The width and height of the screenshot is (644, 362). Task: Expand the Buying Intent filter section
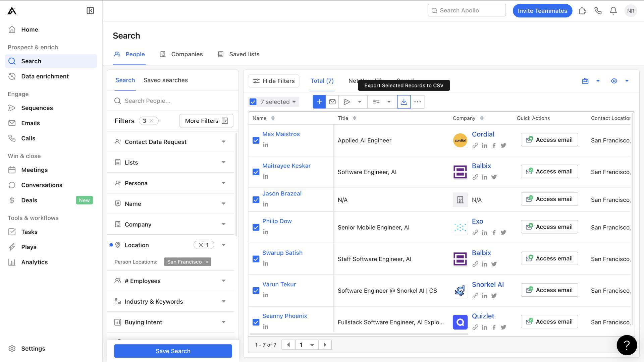(x=223, y=322)
